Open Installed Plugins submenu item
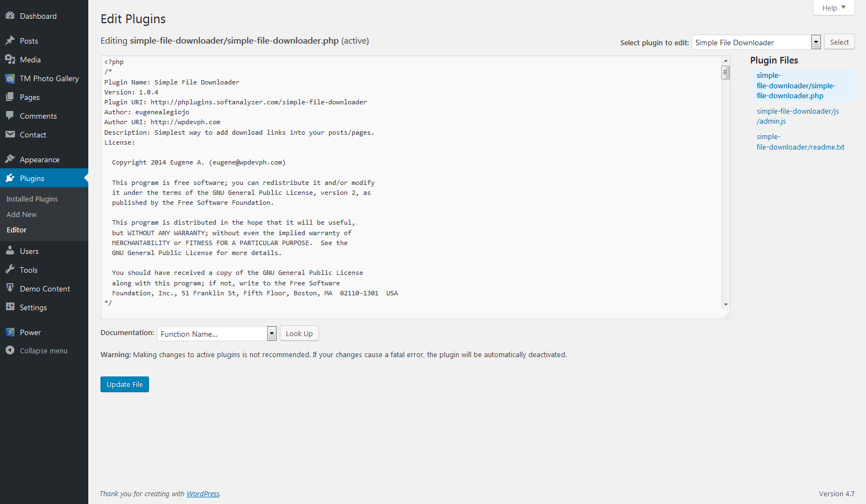 pyautogui.click(x=32, y=199)
